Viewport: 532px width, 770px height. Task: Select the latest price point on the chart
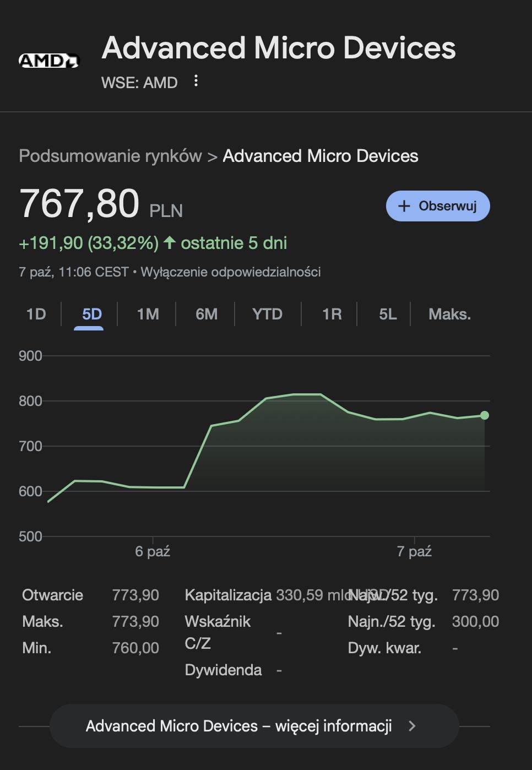(484, 415)
